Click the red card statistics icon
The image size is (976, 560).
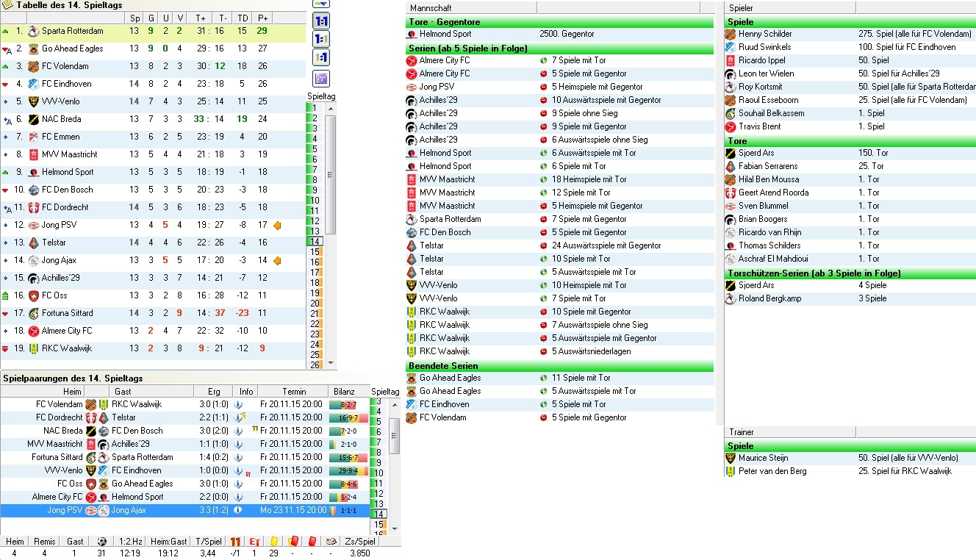[x=312, y=542]
